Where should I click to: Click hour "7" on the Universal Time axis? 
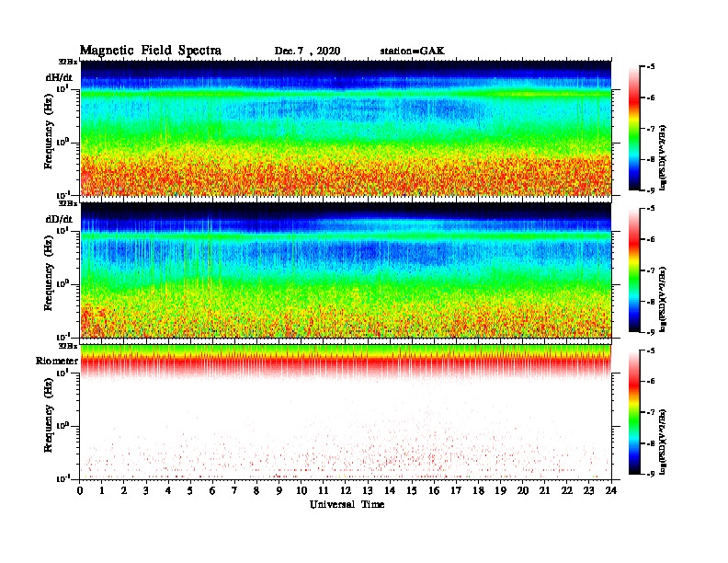pos(234,490)
